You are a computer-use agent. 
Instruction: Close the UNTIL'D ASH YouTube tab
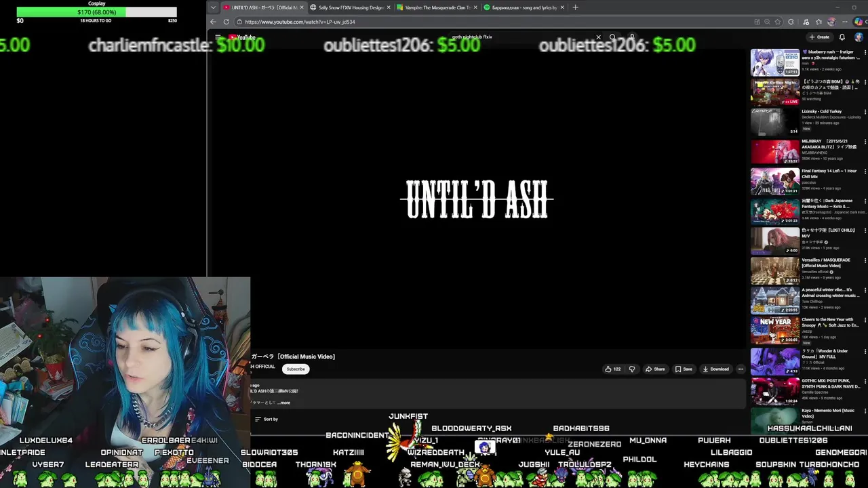tap(302, 7)
